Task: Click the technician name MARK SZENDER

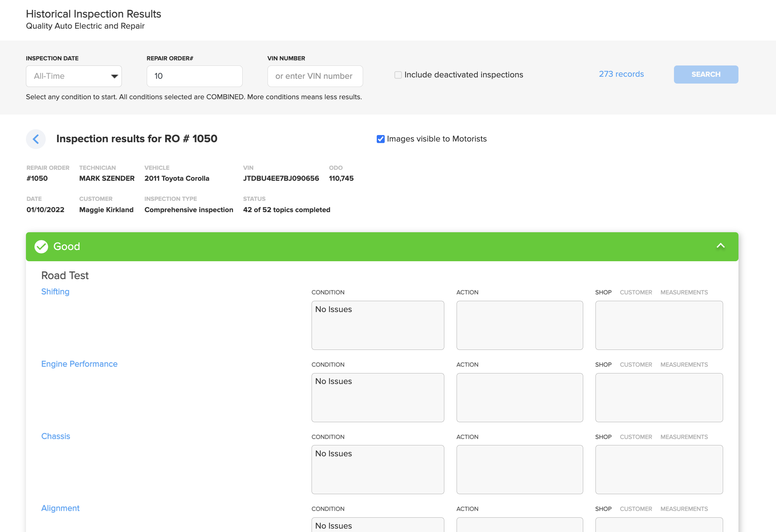Action: click(107, 178)
